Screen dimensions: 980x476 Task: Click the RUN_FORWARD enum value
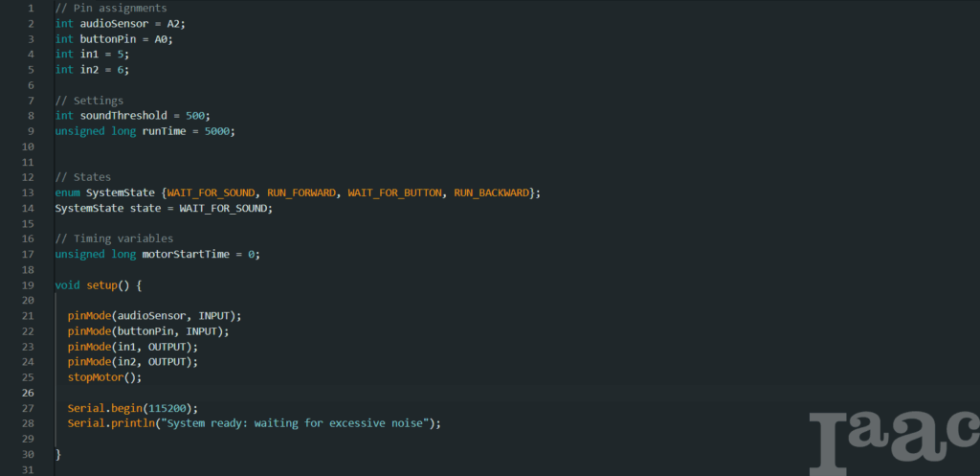point(301,193)
